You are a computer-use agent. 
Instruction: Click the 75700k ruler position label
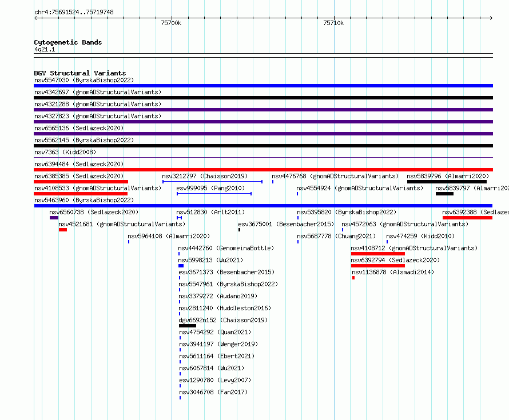(x=171, y=23)
